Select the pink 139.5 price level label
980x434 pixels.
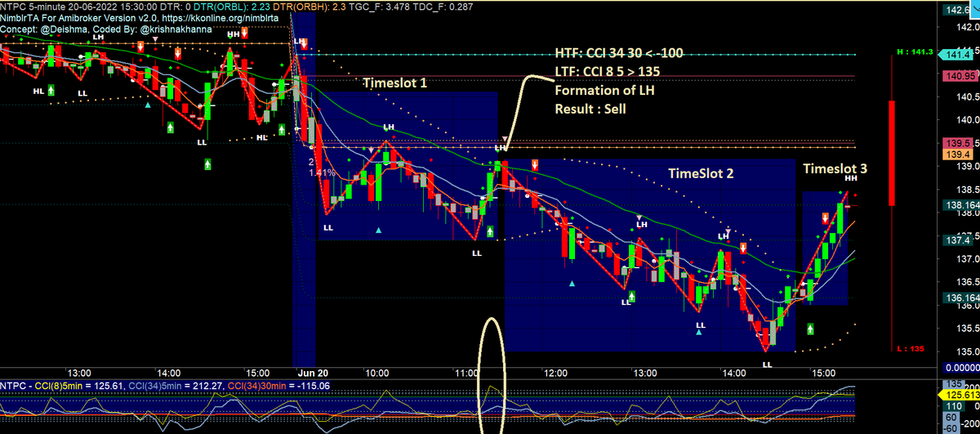click(956, 143)
